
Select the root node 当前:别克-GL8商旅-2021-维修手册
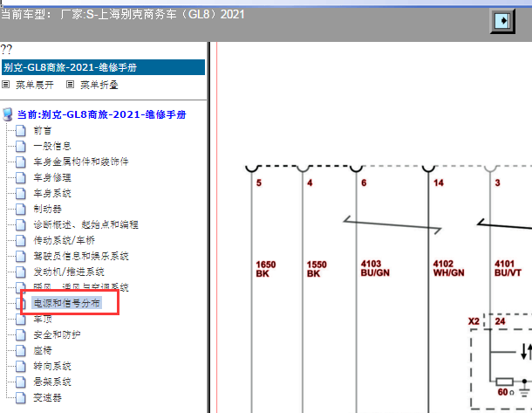(101, 114)
